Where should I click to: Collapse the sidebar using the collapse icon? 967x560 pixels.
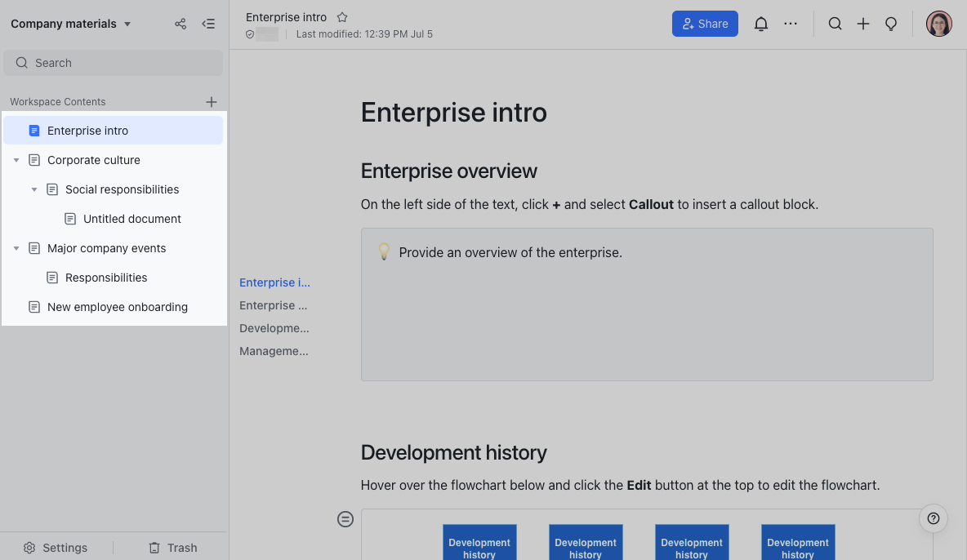(208, 24)
